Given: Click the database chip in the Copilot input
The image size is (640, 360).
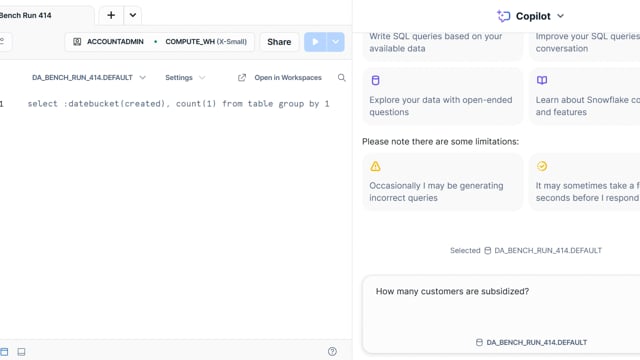Looking at the screenshot, I should pyautogui.click(x=531, y=342).
